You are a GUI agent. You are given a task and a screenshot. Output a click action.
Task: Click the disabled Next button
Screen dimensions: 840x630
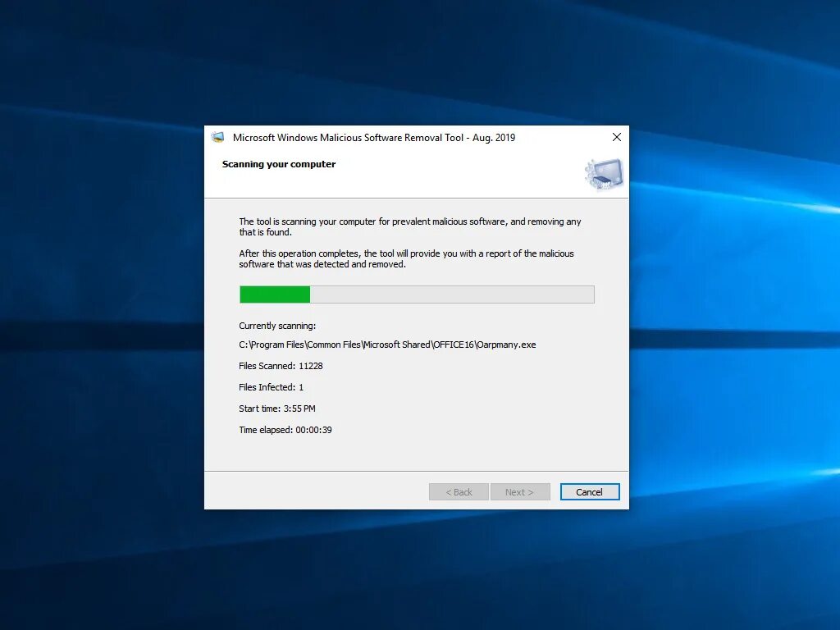[x=519, y=492]
